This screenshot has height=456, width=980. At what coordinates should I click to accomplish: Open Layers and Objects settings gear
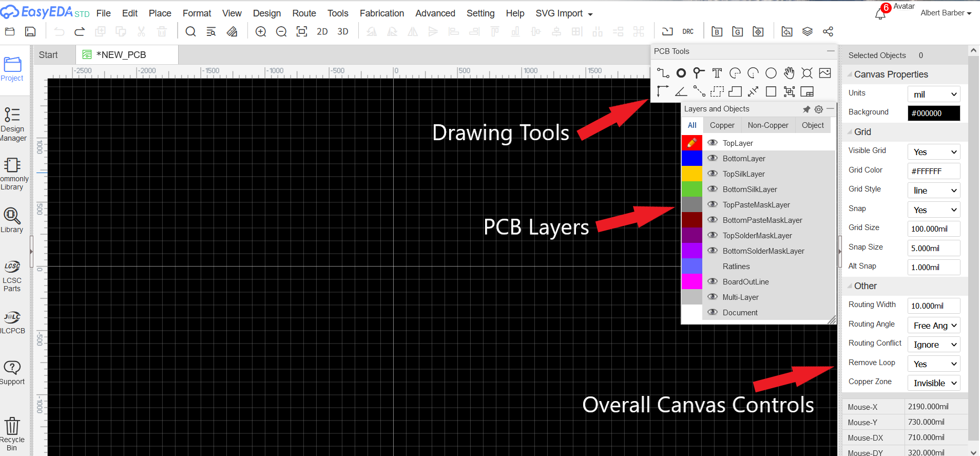(819, 109)
